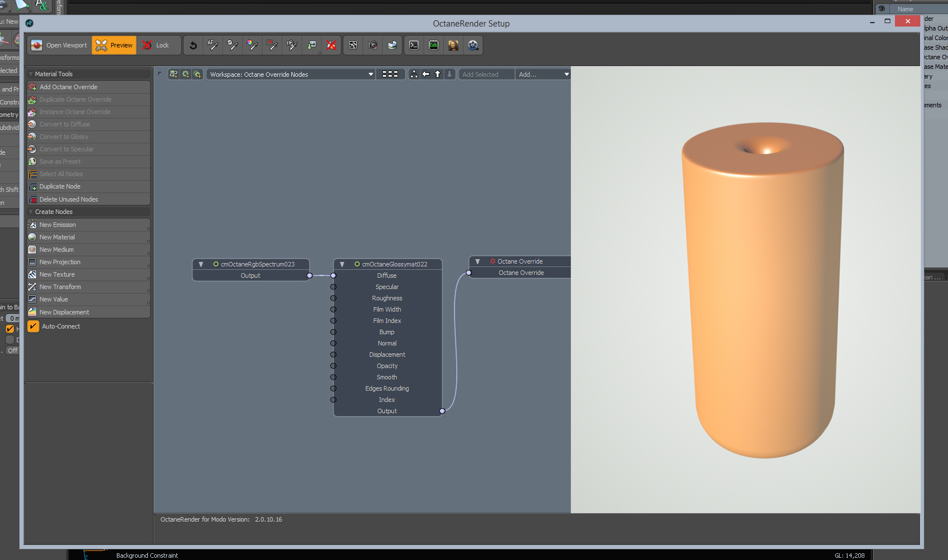Screen dimensions: 948x560
Task: Open the Add... dropdown
Action: click(543, 75)
